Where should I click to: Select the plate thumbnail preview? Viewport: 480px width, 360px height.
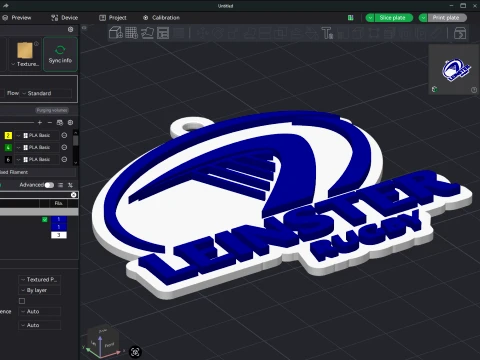pos(454,69)
